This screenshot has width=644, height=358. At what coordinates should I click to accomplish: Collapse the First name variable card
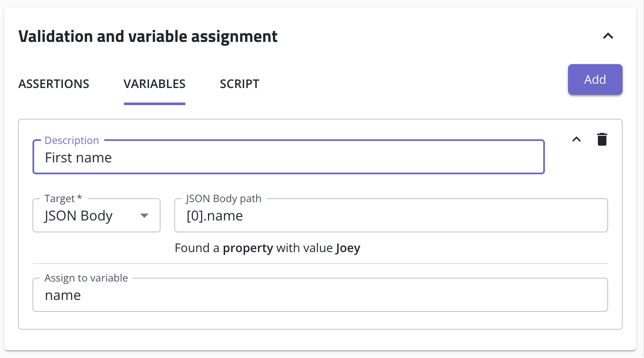pyautogui.click(x=577, y=139)
